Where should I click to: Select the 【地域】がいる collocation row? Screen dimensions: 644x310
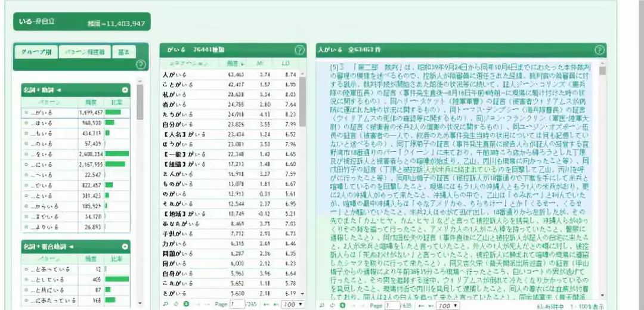(230, 214)
